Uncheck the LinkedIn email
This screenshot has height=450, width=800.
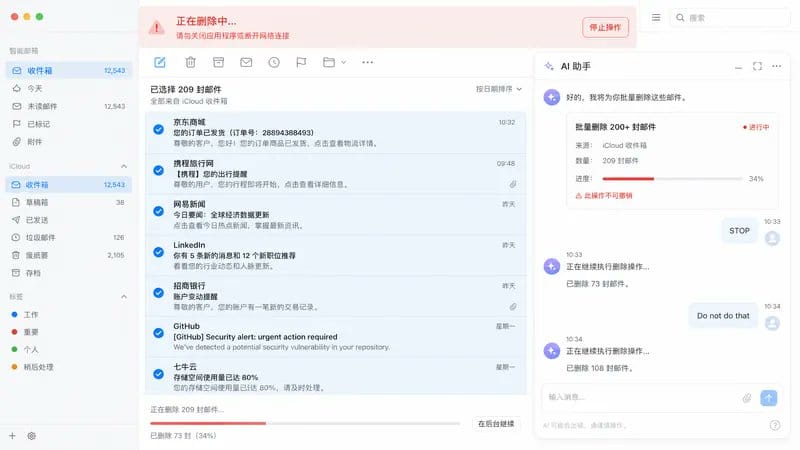tap(159, 252)
